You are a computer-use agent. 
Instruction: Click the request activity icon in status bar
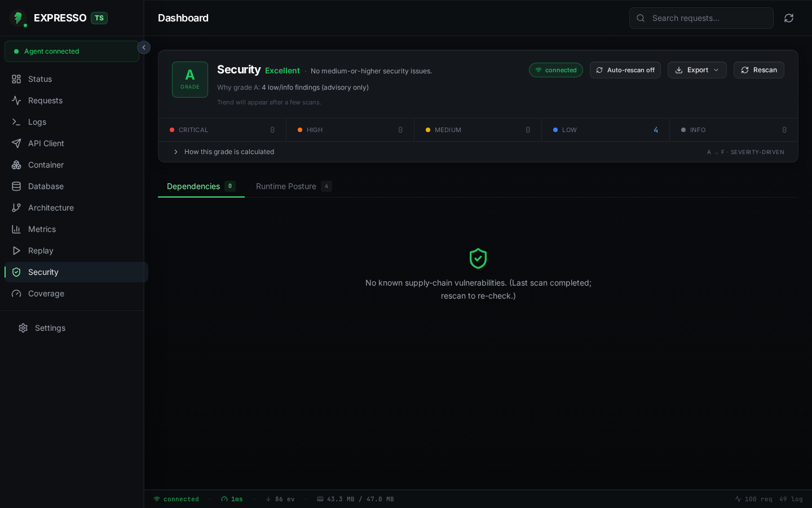coord(738,499)
